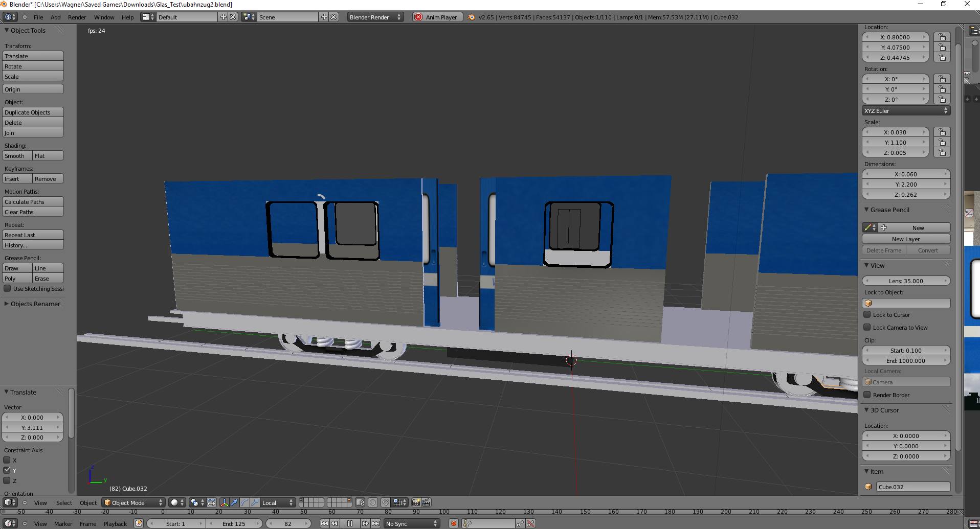Viewport: 980px width, 529px height.
Task: Open the Object Mode dropdown
Action: (x=133, y=502)
